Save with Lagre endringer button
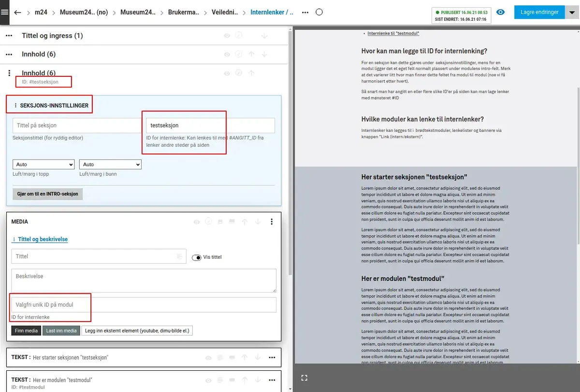Screen dimensions: 580x392 (539, 12)
